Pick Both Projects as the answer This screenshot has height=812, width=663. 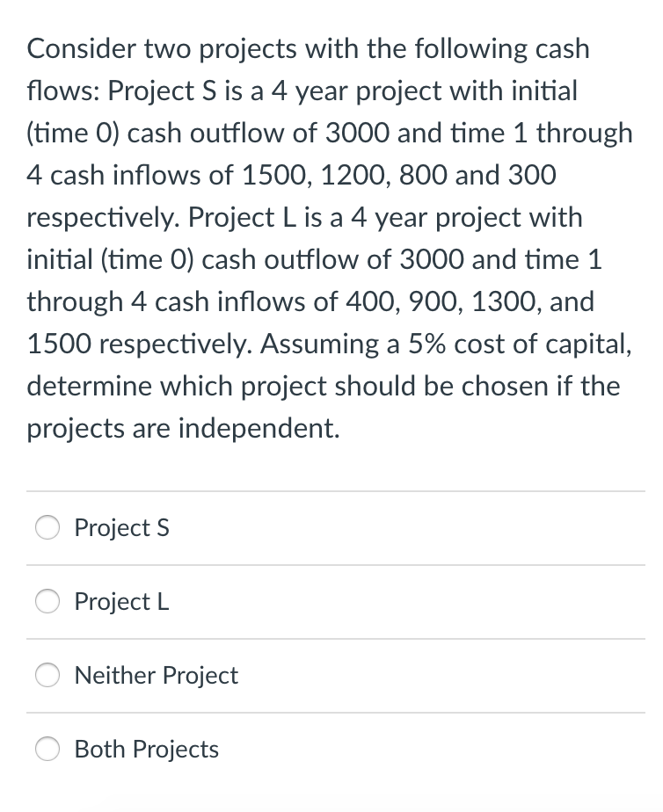[x=47, y=750]
